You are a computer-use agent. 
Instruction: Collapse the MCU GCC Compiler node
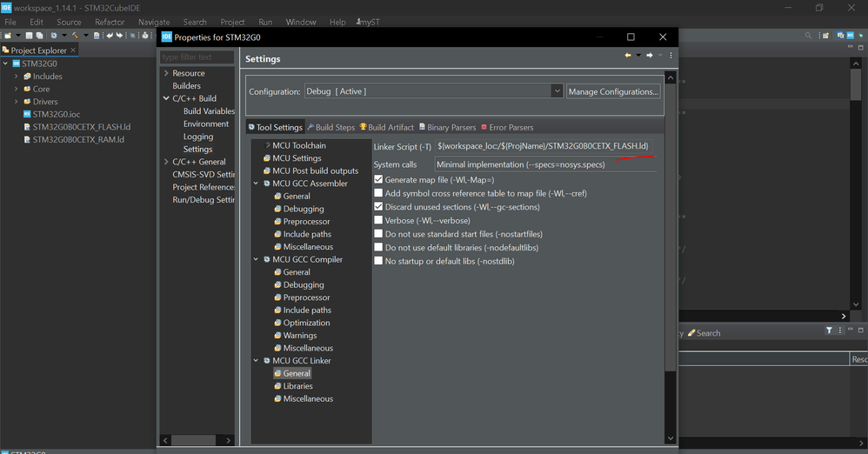coord(256,259)
